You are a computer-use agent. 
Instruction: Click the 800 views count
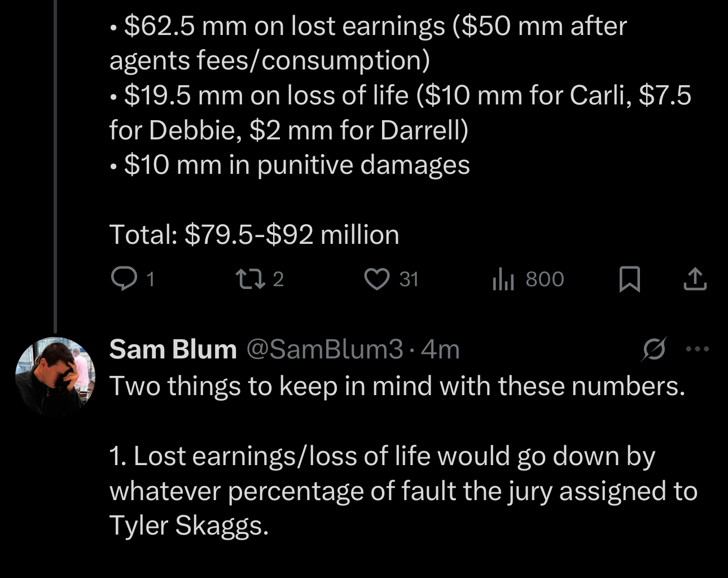pyautogui.click(x=543, y=278)
